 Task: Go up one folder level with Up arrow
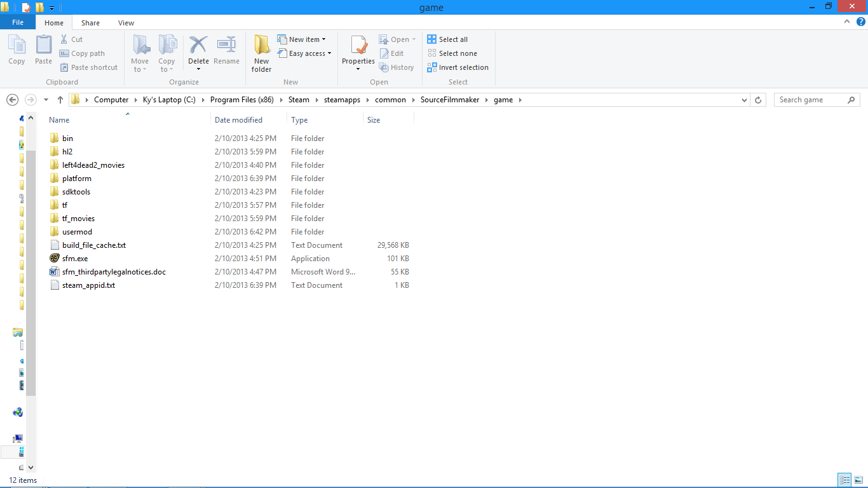pos(60,100)
